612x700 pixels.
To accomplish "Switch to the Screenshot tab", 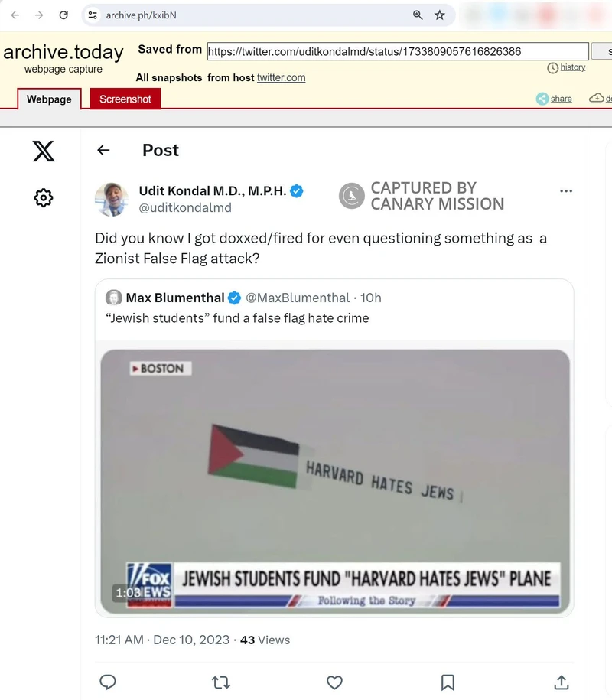I will (x=125, y=99).
